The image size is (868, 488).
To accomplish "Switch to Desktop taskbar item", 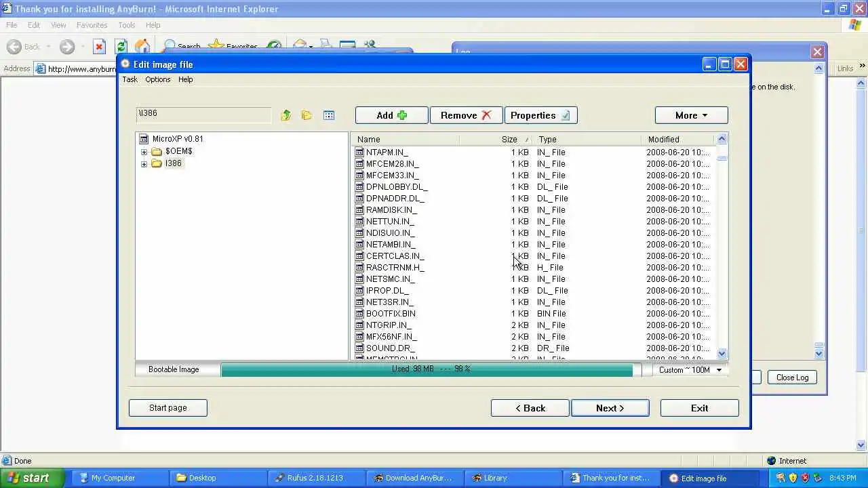I will 218,478.
